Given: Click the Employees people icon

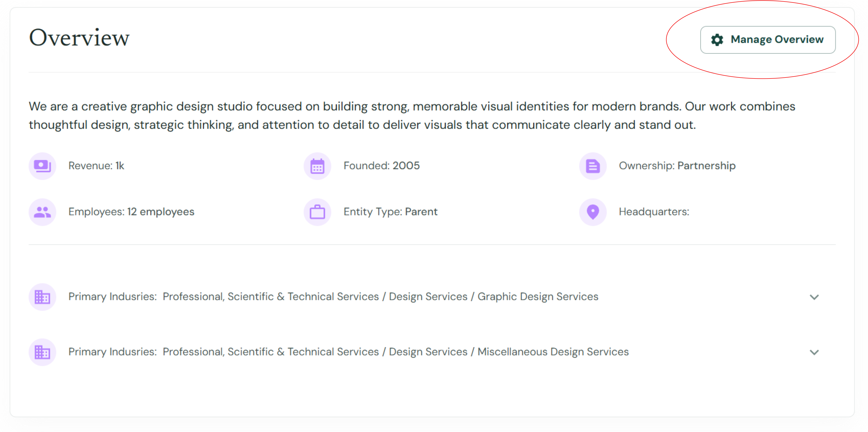Looking at the screenshot, I should pyautogui.click(x=42, y=212).
